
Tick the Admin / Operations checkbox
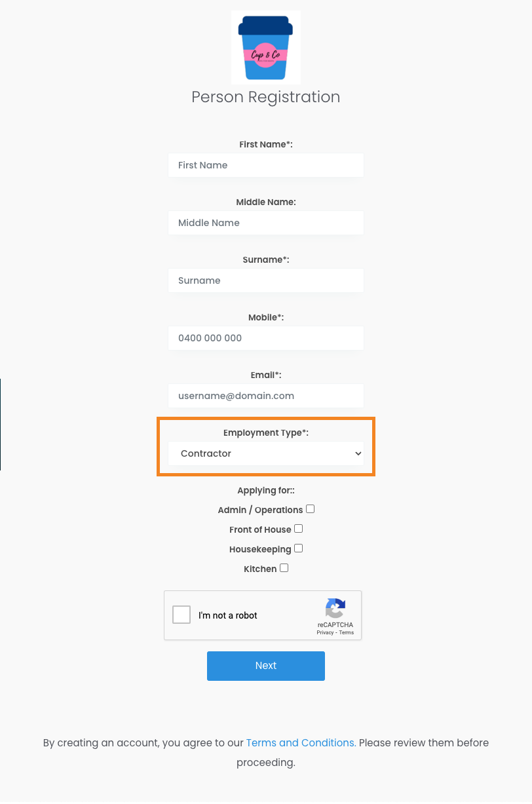coord(311,509)
